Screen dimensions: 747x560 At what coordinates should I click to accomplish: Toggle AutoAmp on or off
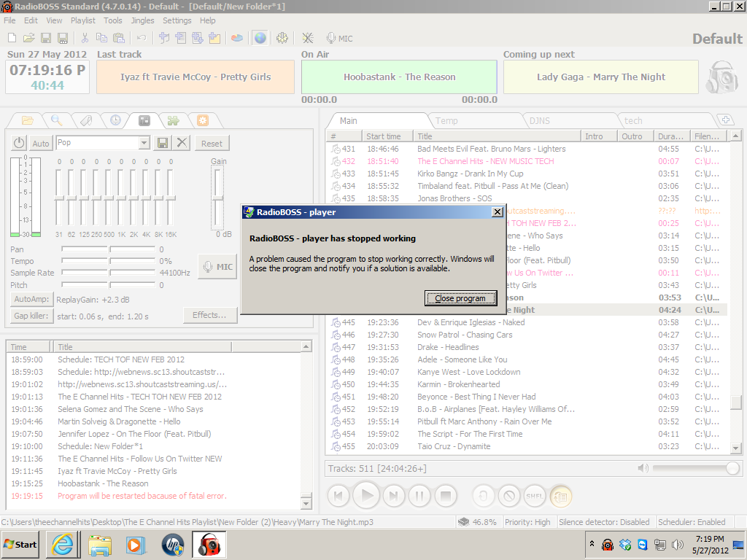click(31, 299)
